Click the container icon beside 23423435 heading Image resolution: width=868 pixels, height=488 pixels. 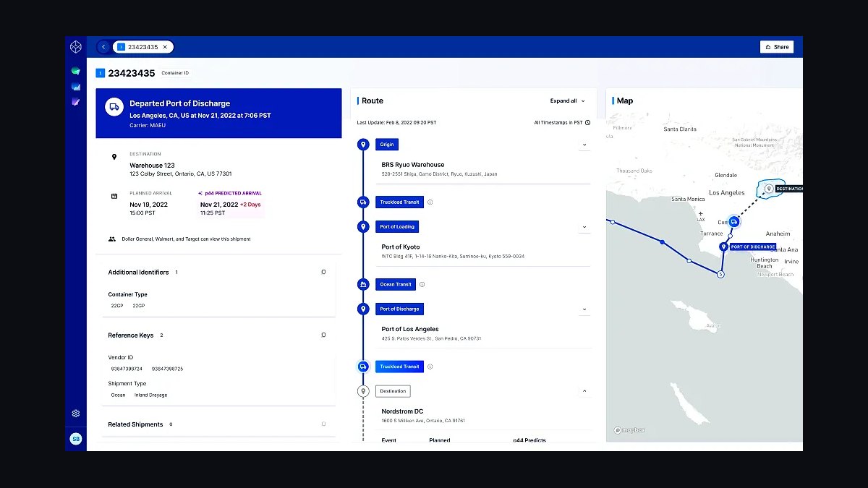[x=101, y=73]
